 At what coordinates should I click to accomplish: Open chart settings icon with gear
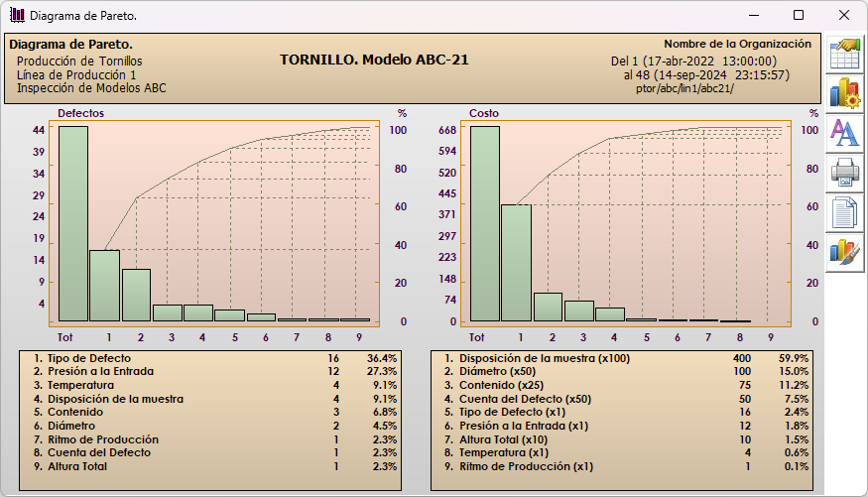[x=844, y=92]
